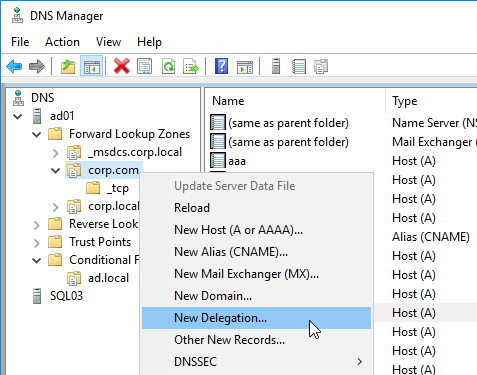Screen dimensions: 477x375
Task: Click the Up One Level folder icon
Action: [x=68, y=66]
